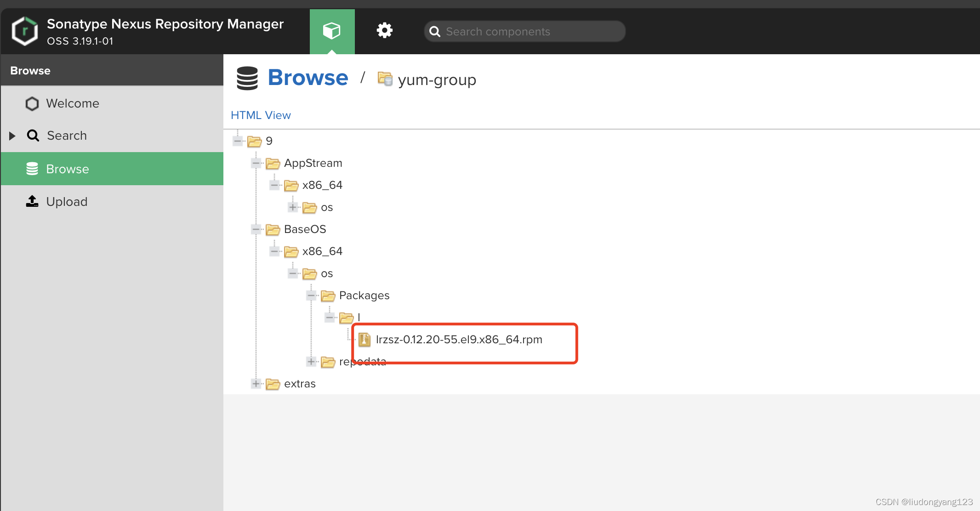Click the Welcome navigation link

point(73,103)
